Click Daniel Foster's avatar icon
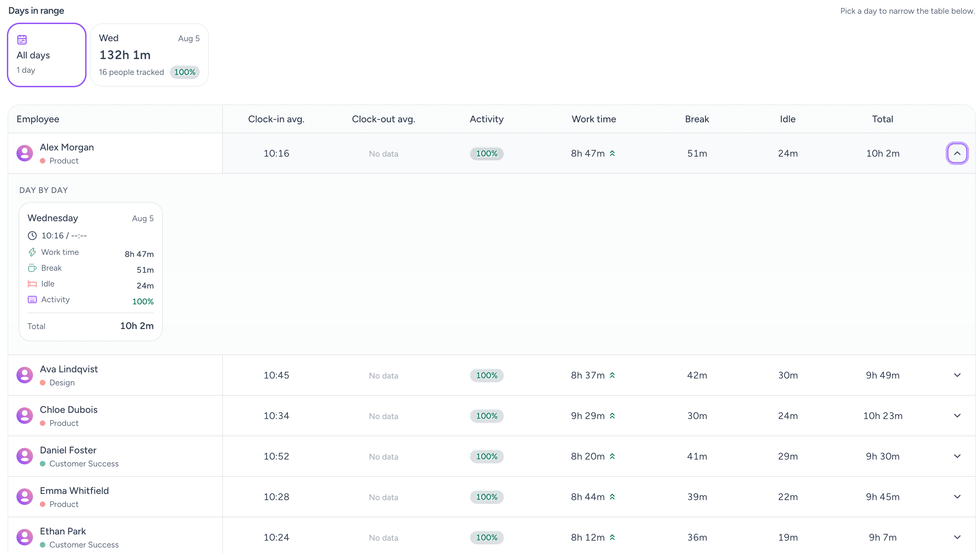Image resolution: width=980 pixels, height=553 pixels. 25,456
